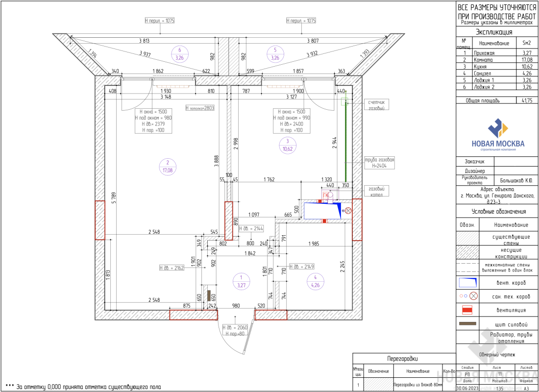Screen dimensions: 539x392
Task: Click the brown power panel legend symbol
Action: (x=467, y=323)
